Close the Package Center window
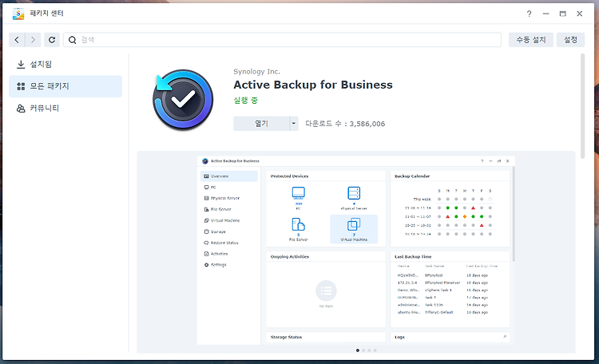The image size is (599, 364). (x=580, y=14)
